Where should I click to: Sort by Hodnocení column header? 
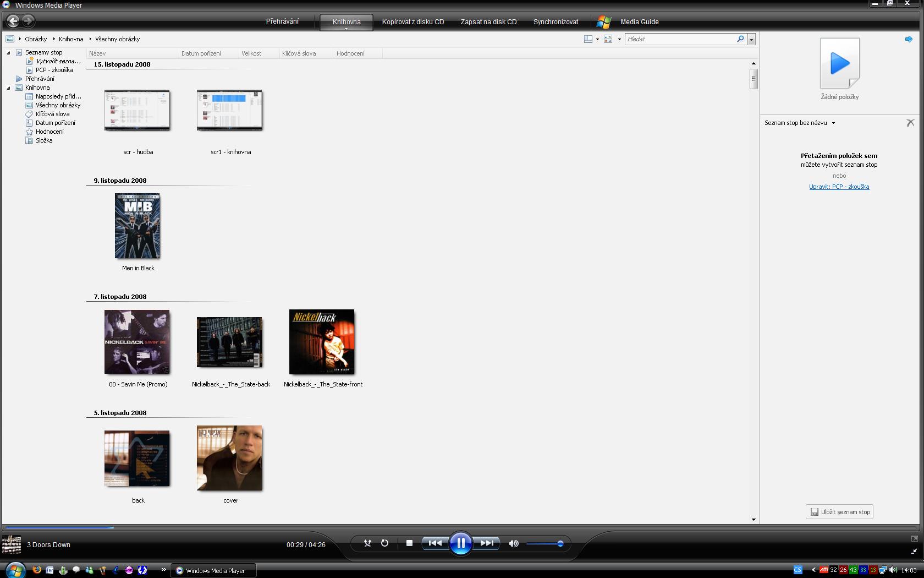358,53
